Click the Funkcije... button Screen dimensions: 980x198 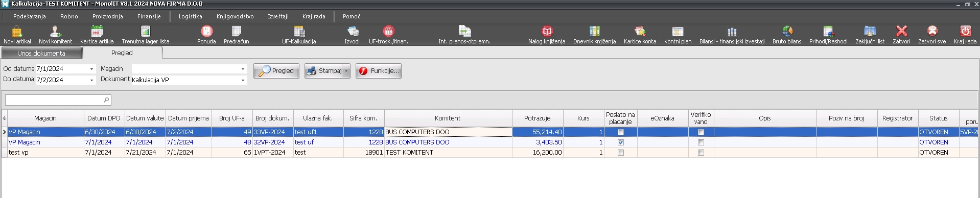(379, 71)
